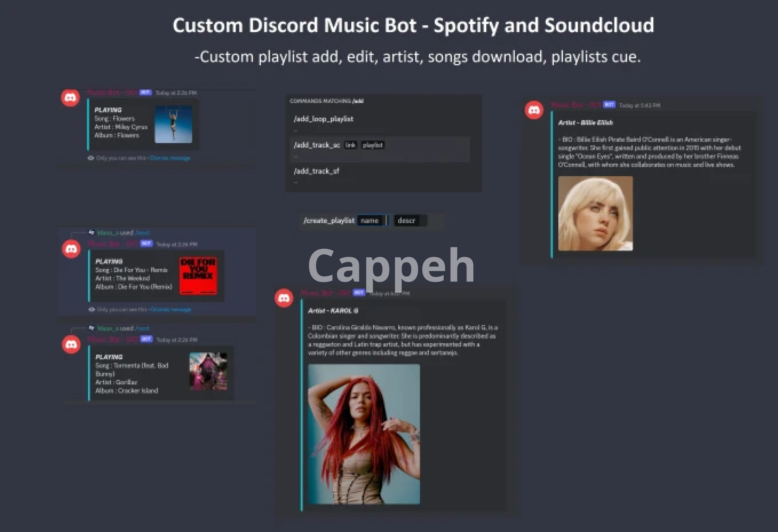The width and height of the screenshot is (778, 532).
Task: Click eye icon under Die For You message
Action: pyautogui.click(x=92, y=310)
